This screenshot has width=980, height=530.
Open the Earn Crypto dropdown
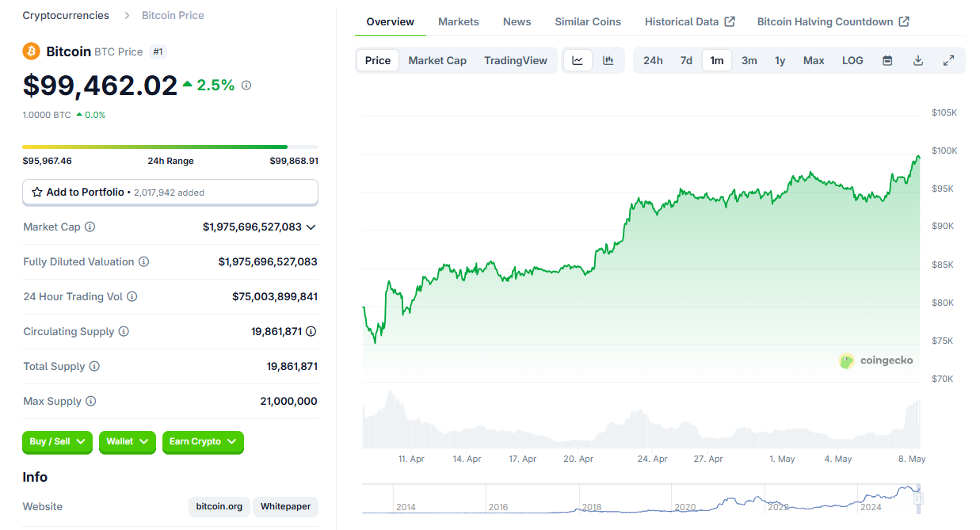tap(203, 442)
